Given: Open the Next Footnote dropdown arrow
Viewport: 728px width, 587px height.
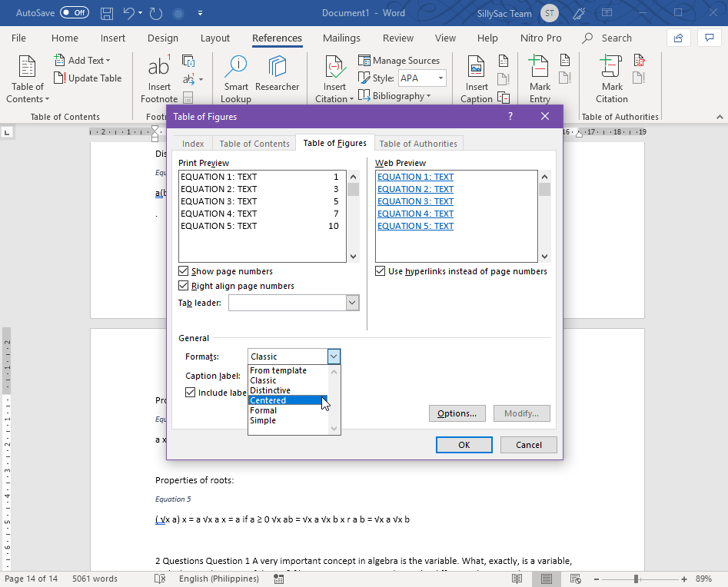Looking at the screenshot, I should pos(201,79).
